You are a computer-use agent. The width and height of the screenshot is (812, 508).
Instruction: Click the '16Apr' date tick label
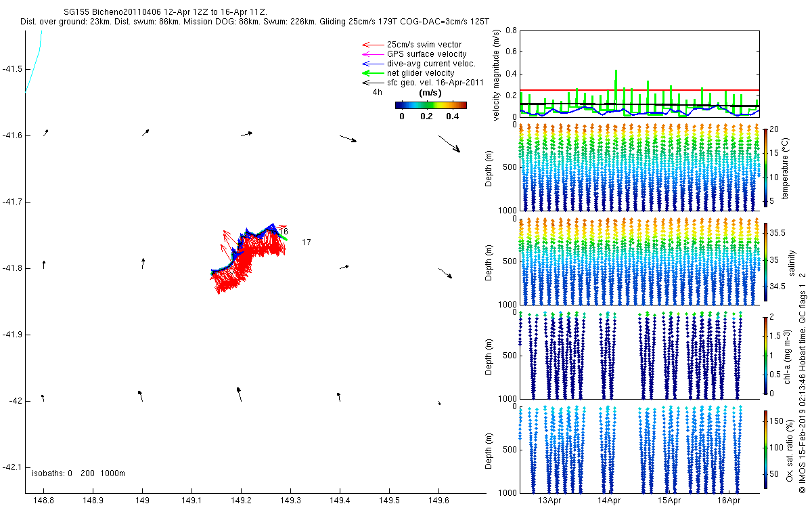tap(728, 501)
